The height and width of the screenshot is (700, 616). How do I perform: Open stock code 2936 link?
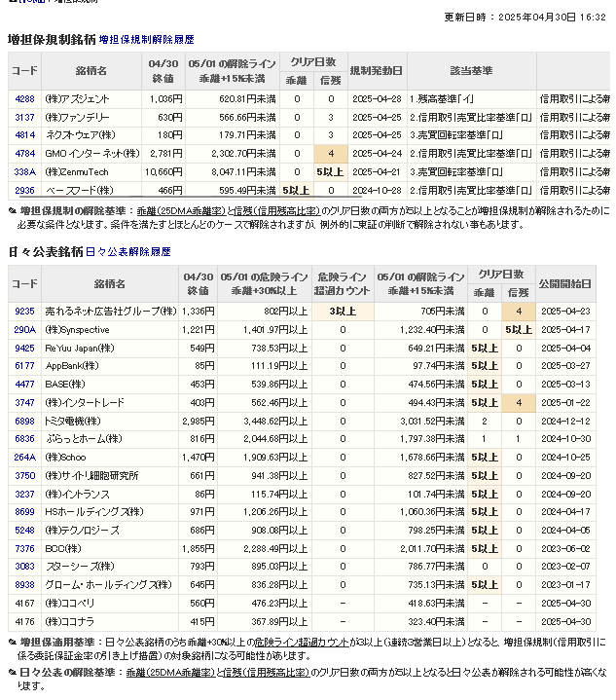[24, 191]
